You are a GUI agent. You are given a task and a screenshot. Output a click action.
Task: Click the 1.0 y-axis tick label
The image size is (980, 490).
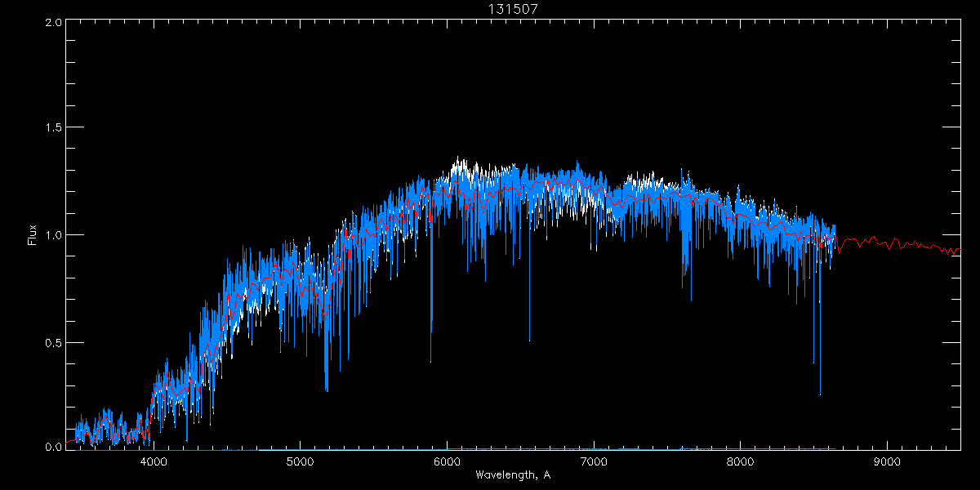click(x=52, y=235)
